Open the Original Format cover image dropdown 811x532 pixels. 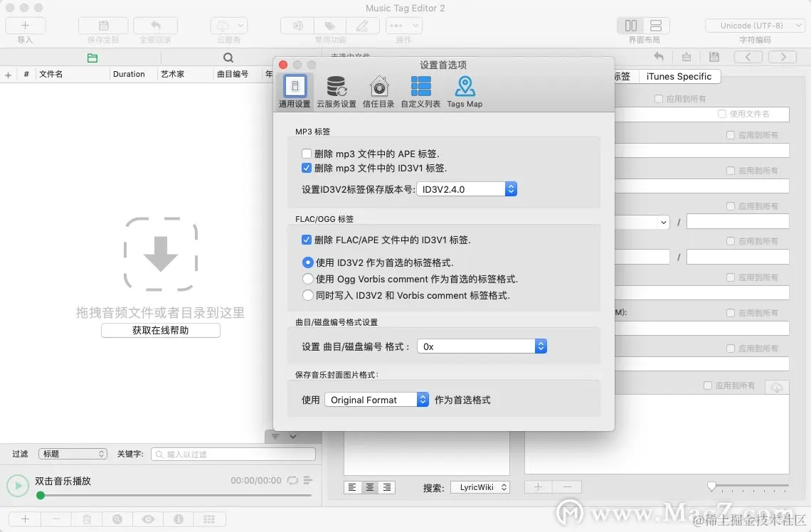[x=376, y=400]
